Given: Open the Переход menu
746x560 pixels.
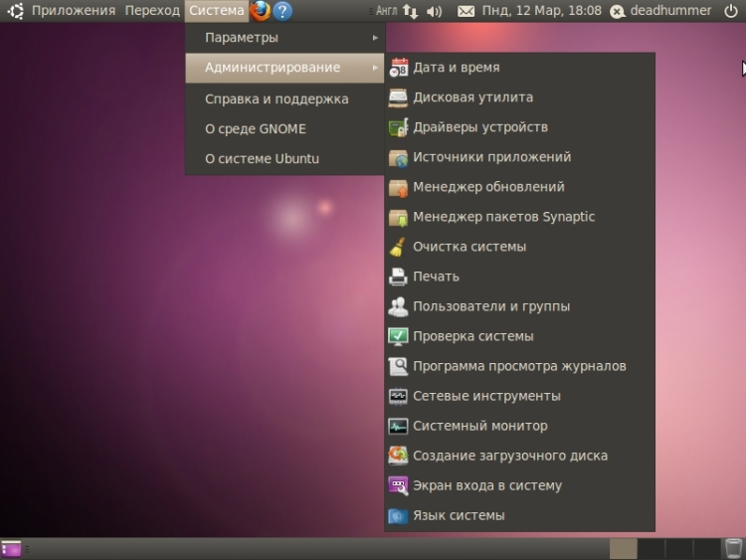Looking at the screenshot, I should tap(152, 11).
